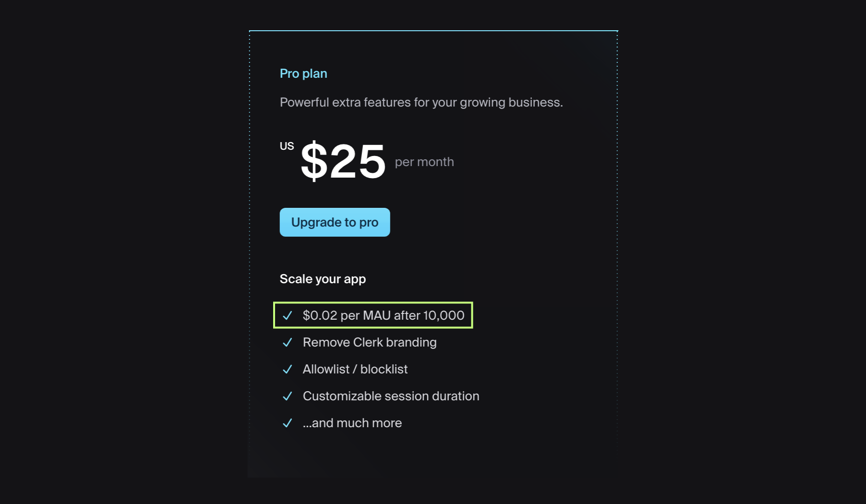This screenshot has width=866, height=504.
Task: Expand the 'Scale your app' section
Action: click(x=323, y=278)
